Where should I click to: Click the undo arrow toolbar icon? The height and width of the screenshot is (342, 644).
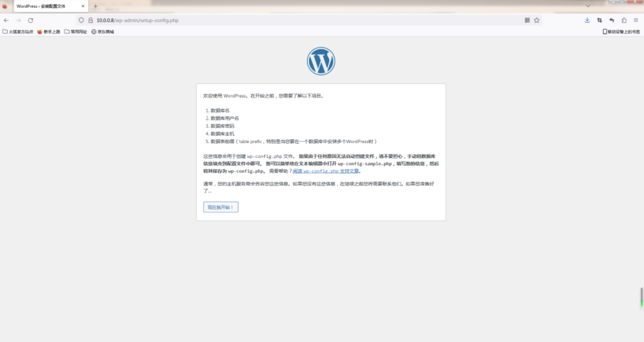coord(612,20)
